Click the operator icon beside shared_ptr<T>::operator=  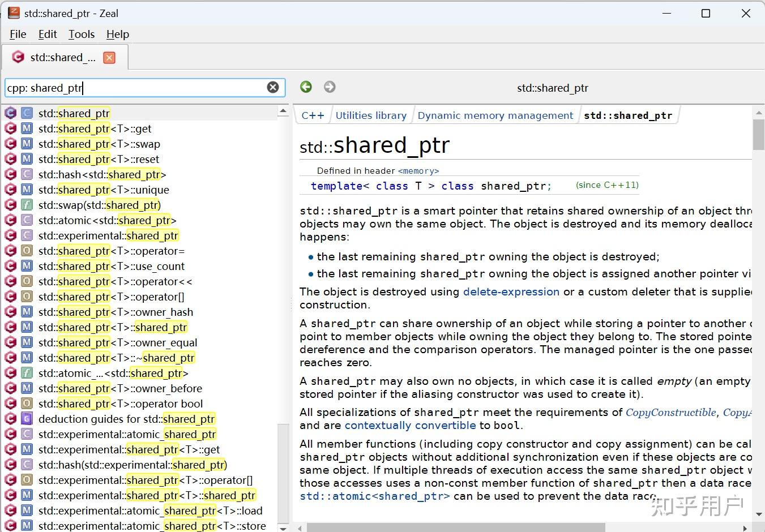tap(27, 251)
